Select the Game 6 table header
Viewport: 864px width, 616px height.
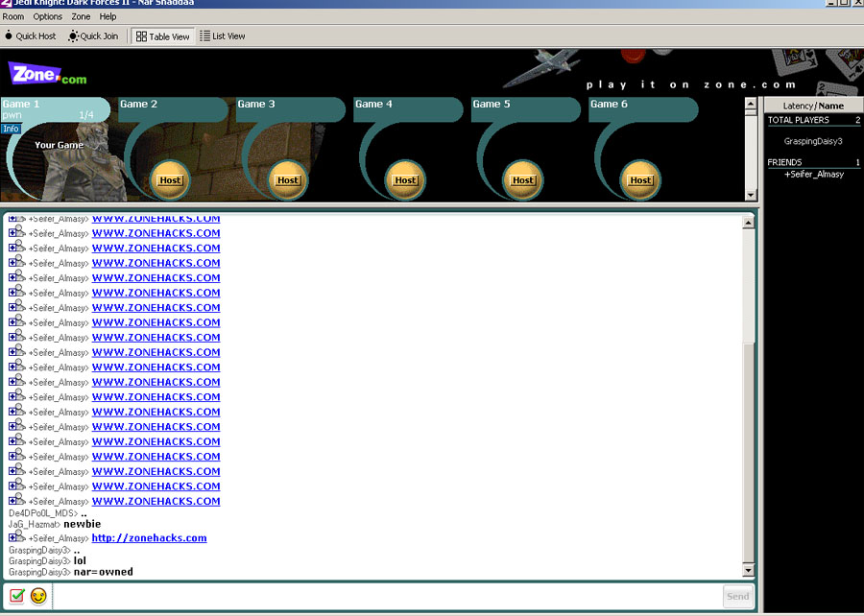[643, 109]
